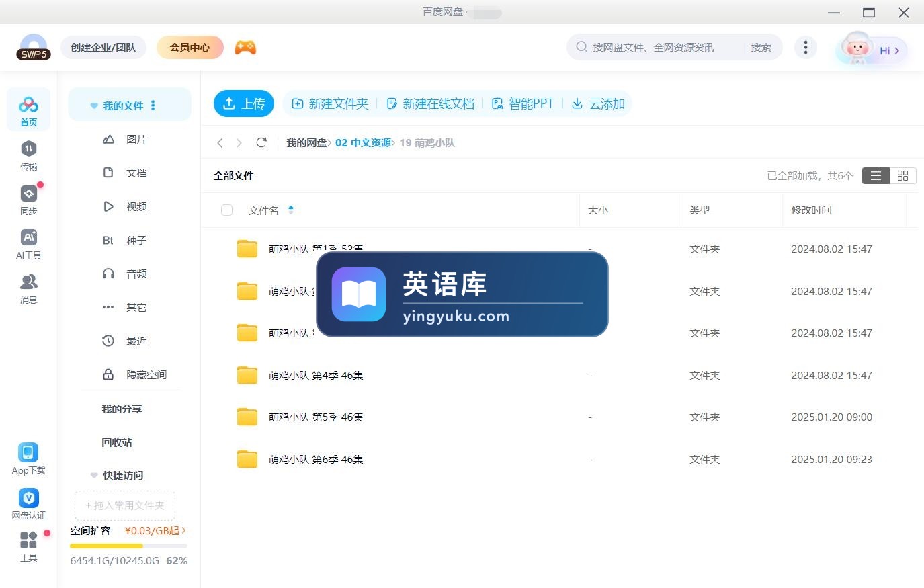Go back with the left arrow
Viewport: 924px width, 588px height.
tap(220, 142)
